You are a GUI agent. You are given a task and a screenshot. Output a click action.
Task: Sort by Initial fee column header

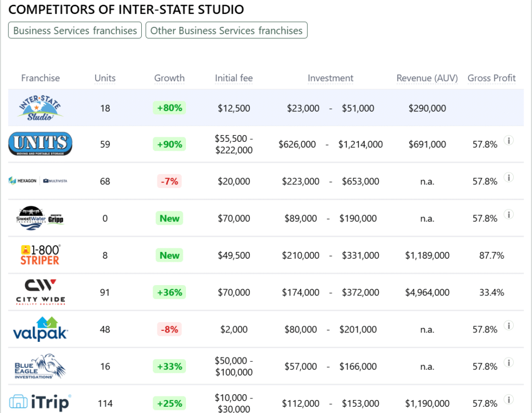tap(234, 78)
